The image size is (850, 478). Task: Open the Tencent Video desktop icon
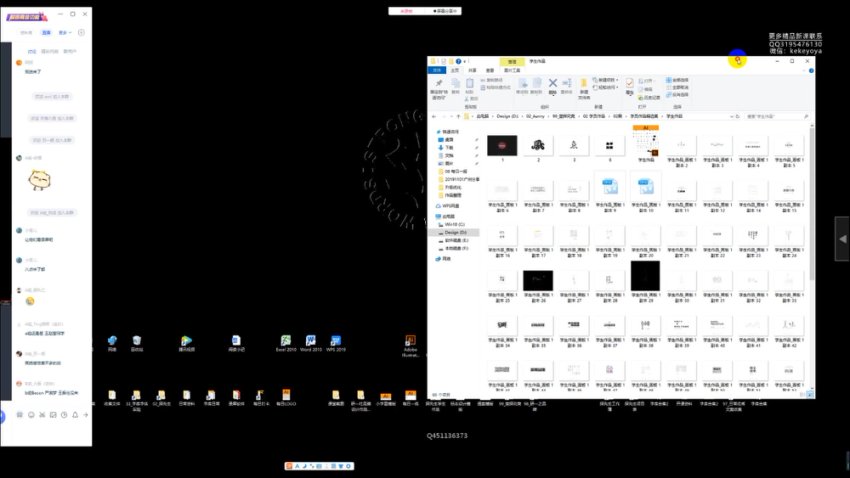point(186,344)
